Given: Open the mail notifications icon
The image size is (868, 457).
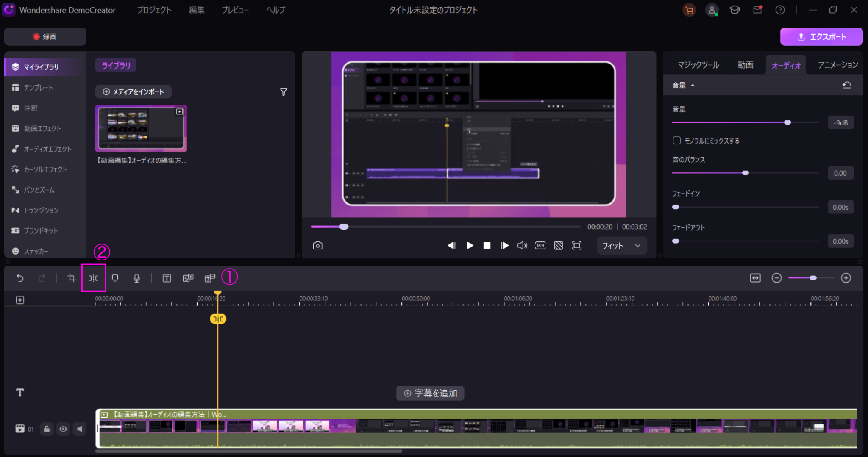Looking at the screenshot, I should point(757,10).
